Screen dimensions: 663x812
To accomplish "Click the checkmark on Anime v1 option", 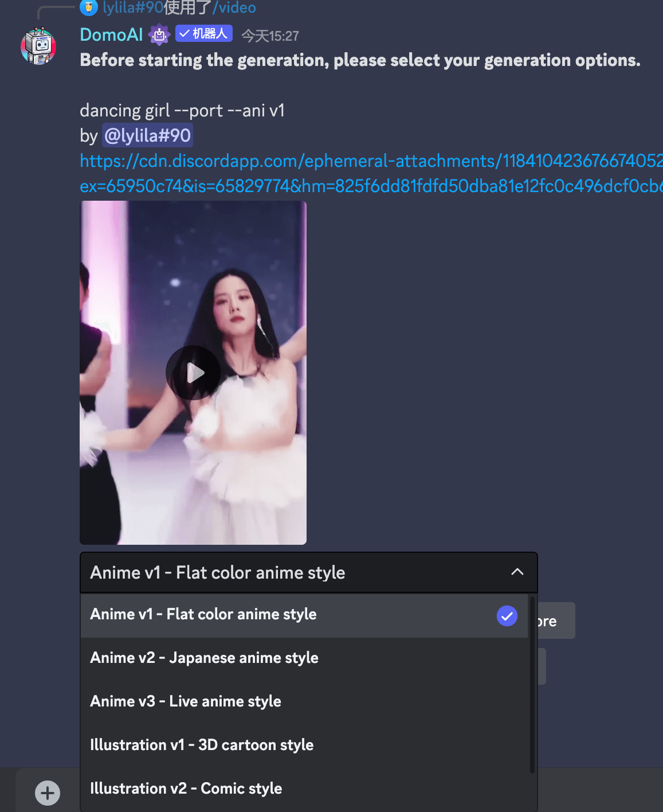I will click(x=507, y=616).
